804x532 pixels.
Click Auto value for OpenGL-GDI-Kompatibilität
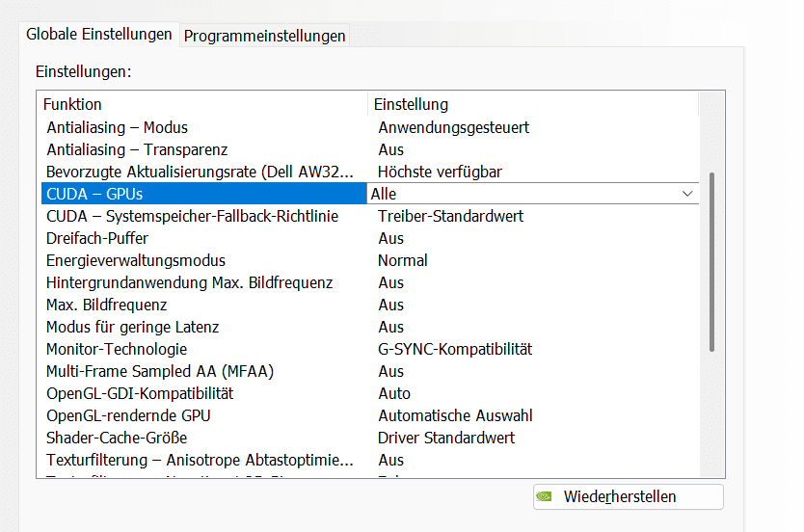coord(394,393)
